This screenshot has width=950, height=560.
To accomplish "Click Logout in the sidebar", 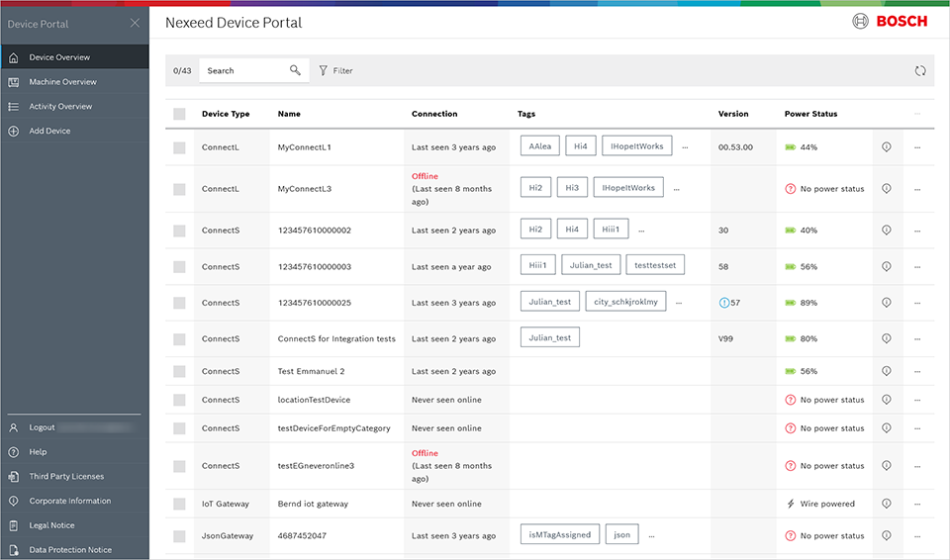I will point(74,427).
